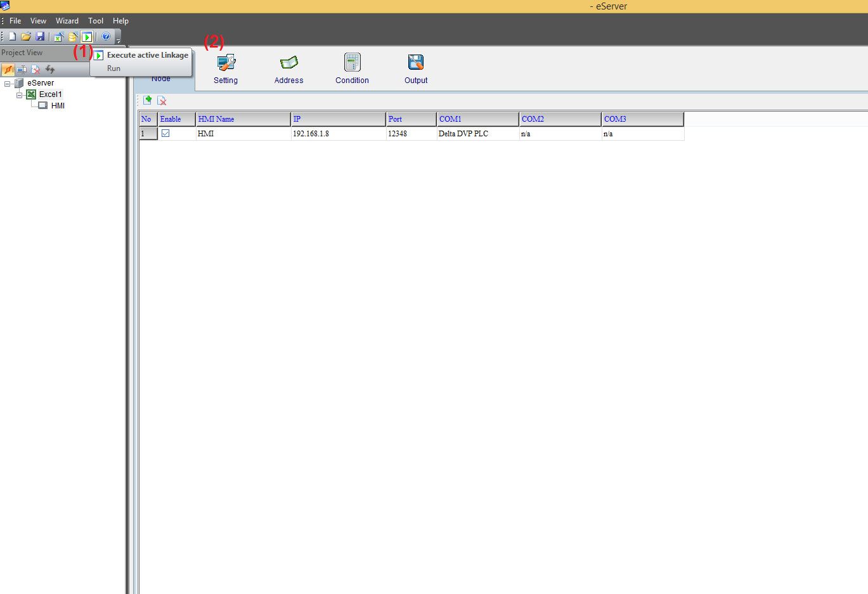Switch to the Condition tab
The height and width of the screenshot is (594, 868).
[x=352, y=68]
